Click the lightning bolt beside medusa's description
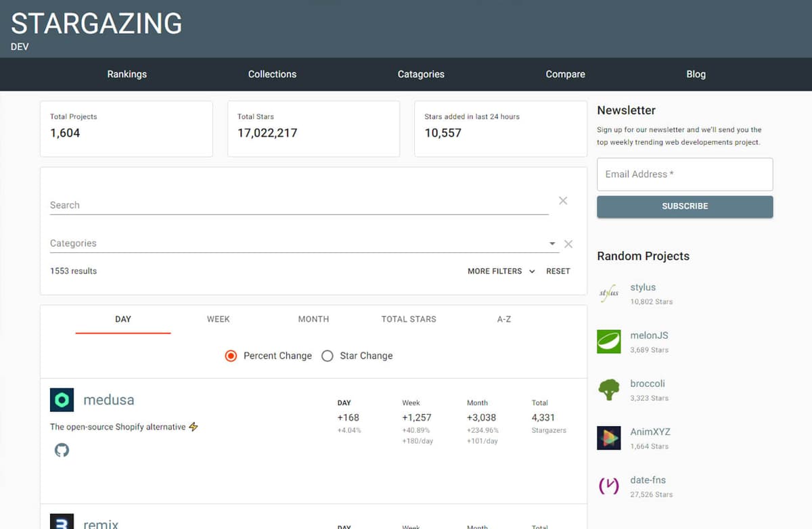This screenshot has height=529, width=812. coord(194,427)
